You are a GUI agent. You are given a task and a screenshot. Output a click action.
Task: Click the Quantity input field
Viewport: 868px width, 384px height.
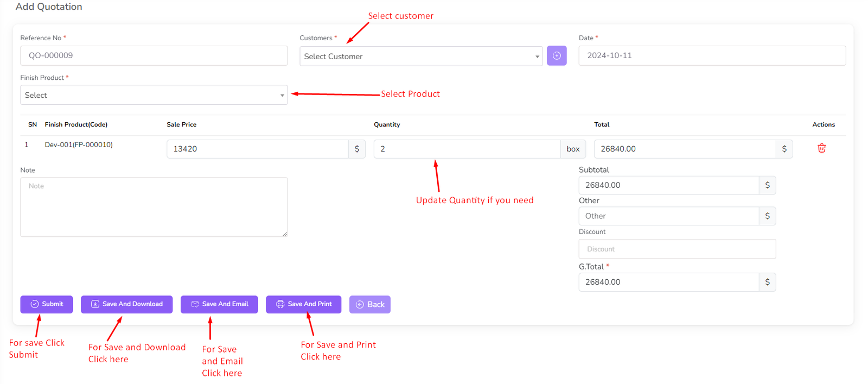[467, 149]
